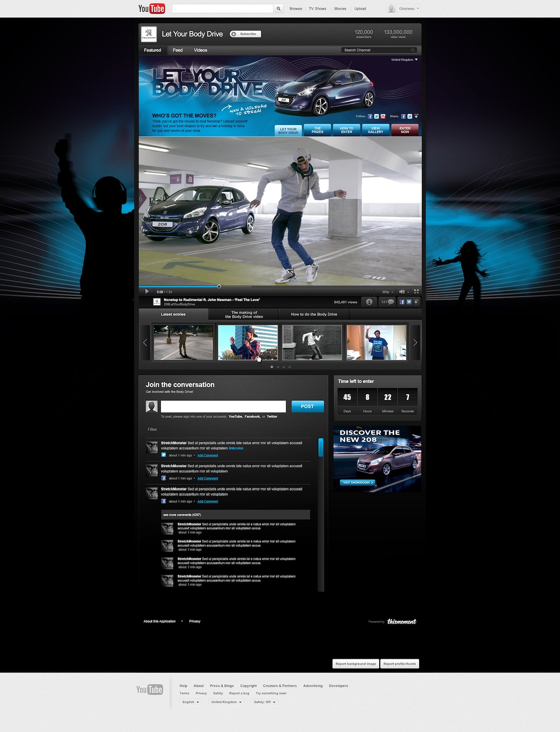Click the magnifier search button beside the header search box
The image size is (560, 732).
click(279, 9)
